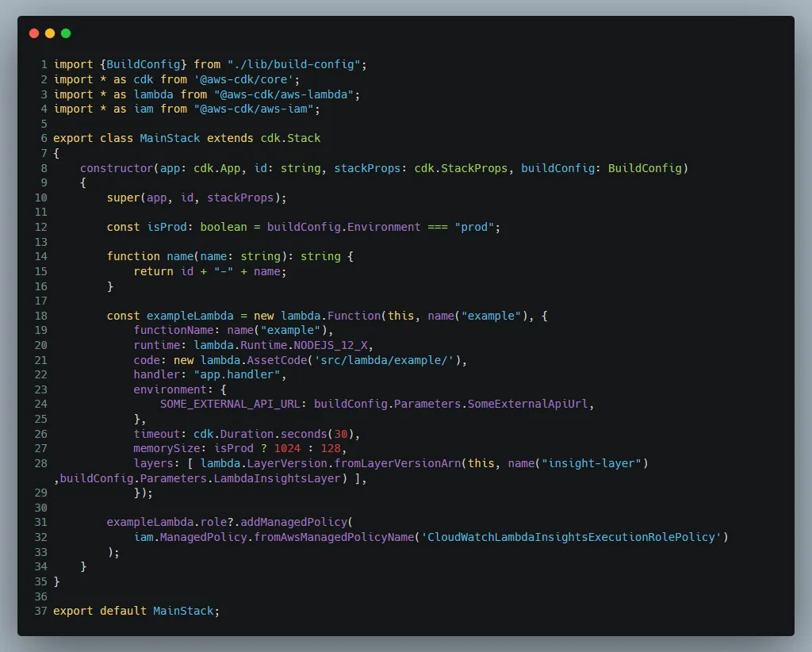Click line number 18 in gutter
This screenshot has height=652, width=812.
click(40, 316)
